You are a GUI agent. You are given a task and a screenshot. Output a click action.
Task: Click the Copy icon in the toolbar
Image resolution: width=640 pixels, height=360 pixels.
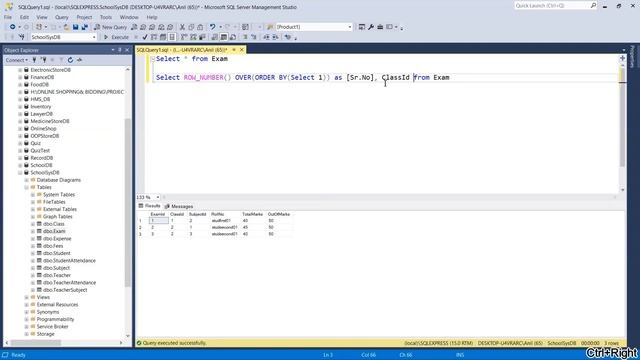point(191,27)
